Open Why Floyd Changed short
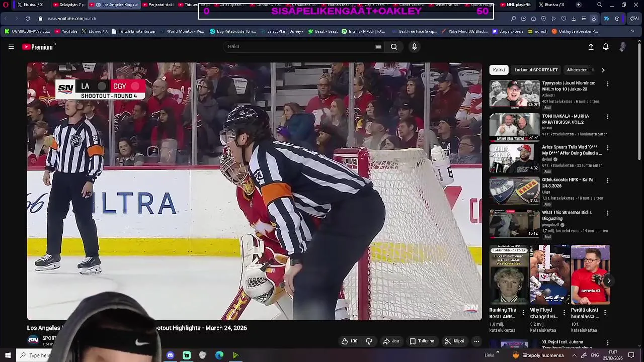This screenshot has height=362, width=644. coord(549,275)
